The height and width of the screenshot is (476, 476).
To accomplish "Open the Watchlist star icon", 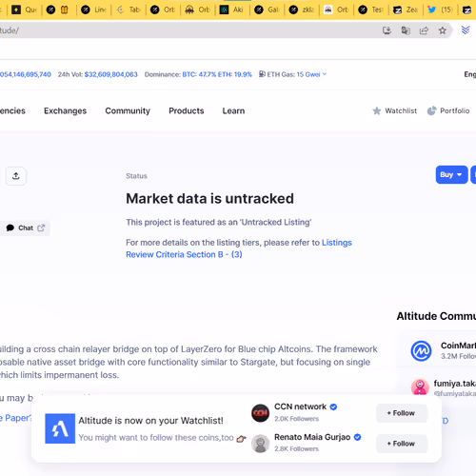I will pyautogui.click(x=377, y=110).
